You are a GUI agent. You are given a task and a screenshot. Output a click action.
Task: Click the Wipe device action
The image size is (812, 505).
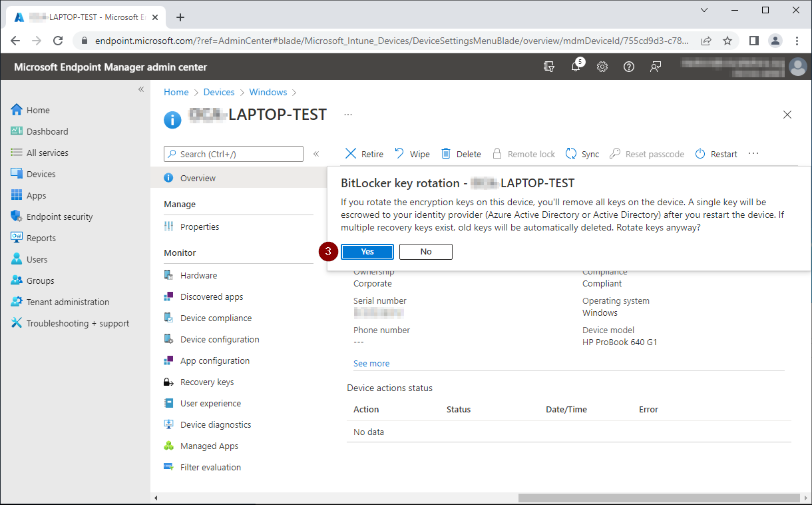pos(412,154)
